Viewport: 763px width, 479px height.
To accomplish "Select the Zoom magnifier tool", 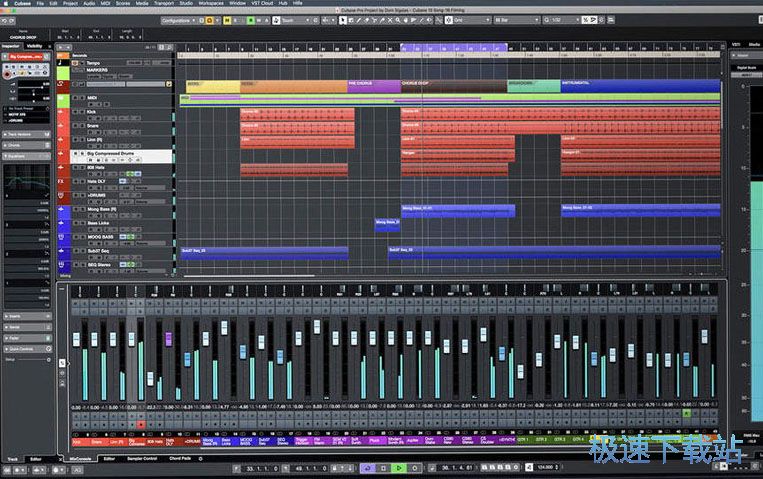I will point(398,20).
